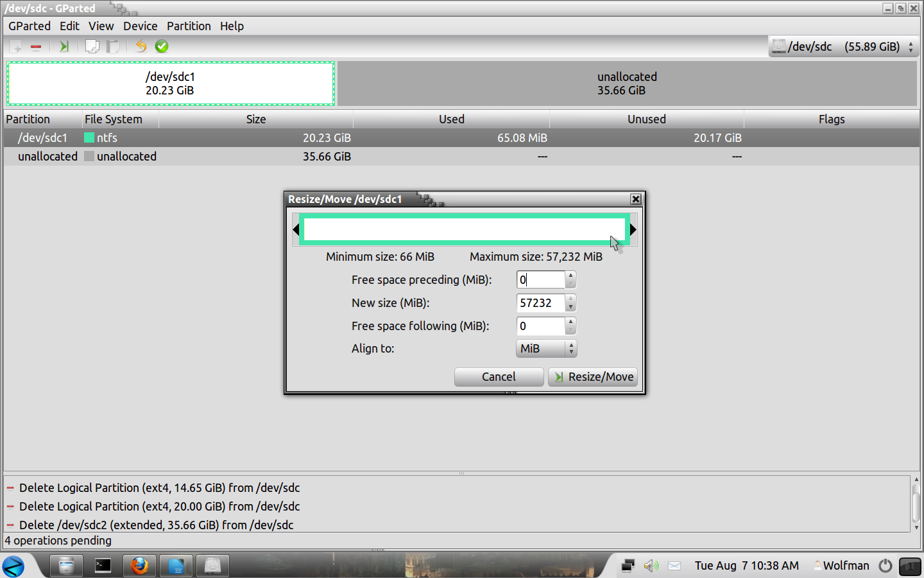
Task: Click the New size (MiB) input field
Action: point(540,303)
